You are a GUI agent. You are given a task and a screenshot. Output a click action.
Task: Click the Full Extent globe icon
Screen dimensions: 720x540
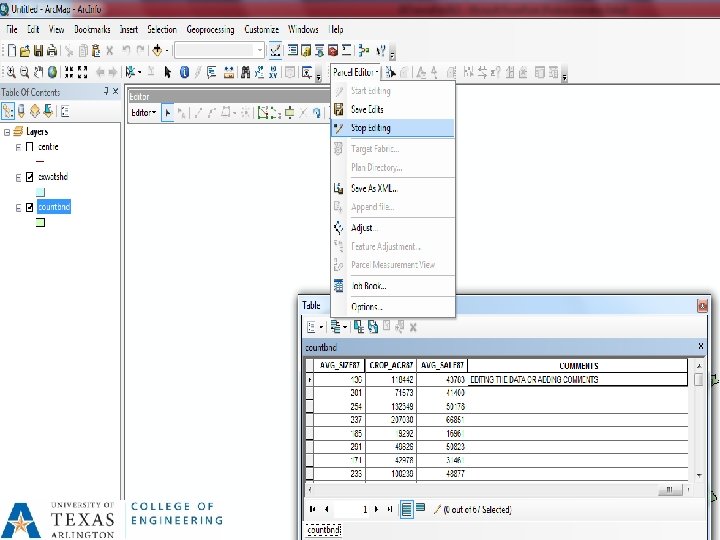(x=52, y=72)
